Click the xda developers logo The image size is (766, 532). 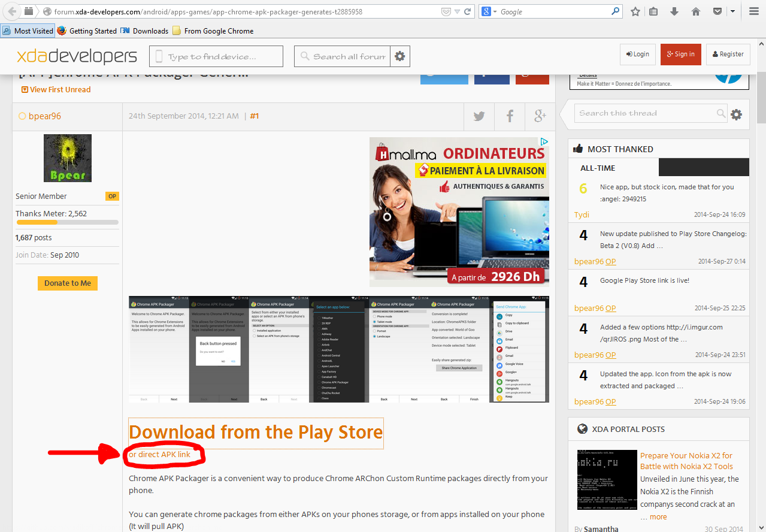click(77, 56)
